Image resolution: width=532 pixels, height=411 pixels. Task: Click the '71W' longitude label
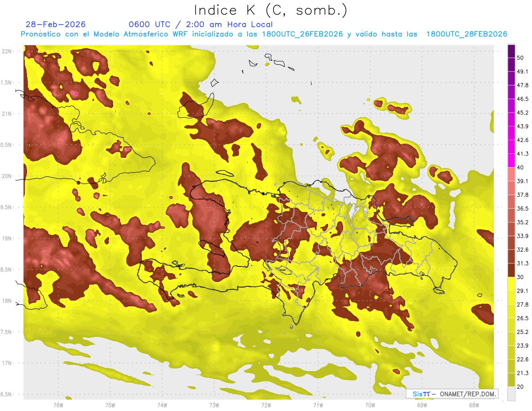click(x=318, y=405)
